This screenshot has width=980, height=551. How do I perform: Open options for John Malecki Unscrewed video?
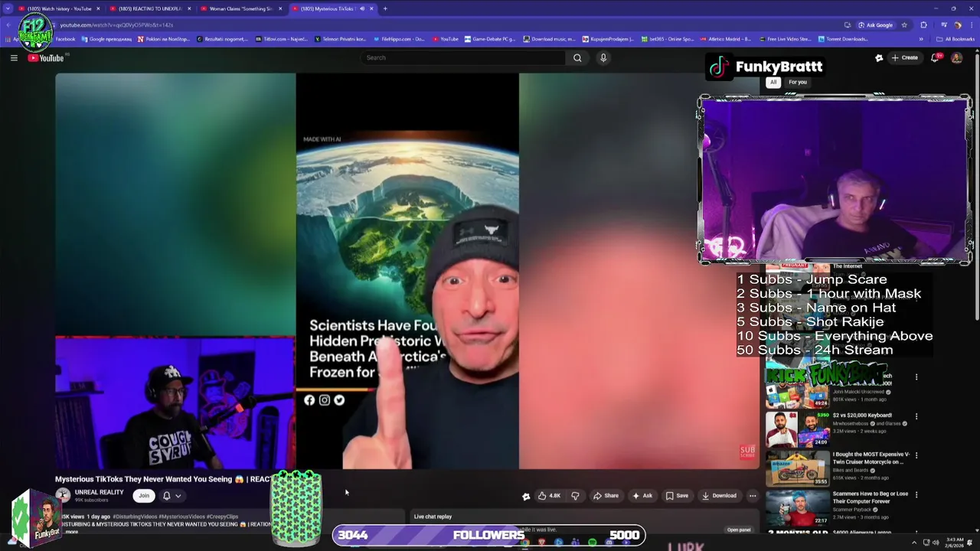click(x=916, y=377)
